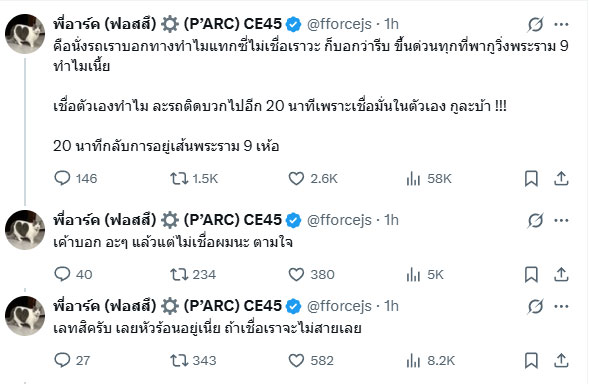Share the first tweet

(x=561, y=178)
